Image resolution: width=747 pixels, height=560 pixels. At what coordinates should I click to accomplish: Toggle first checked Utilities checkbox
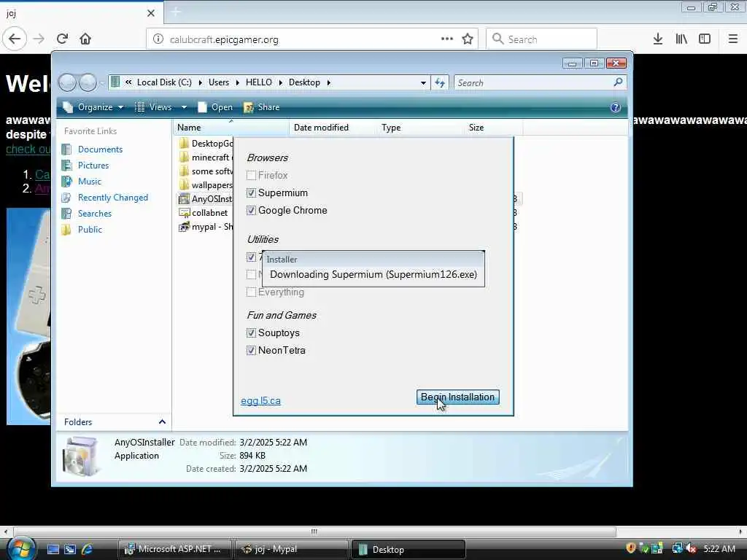(251, 257)
